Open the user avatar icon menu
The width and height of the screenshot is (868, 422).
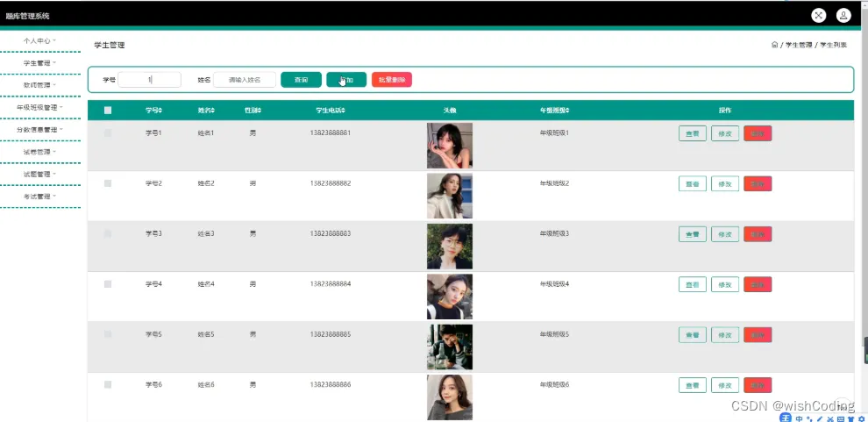coord(843,16)
